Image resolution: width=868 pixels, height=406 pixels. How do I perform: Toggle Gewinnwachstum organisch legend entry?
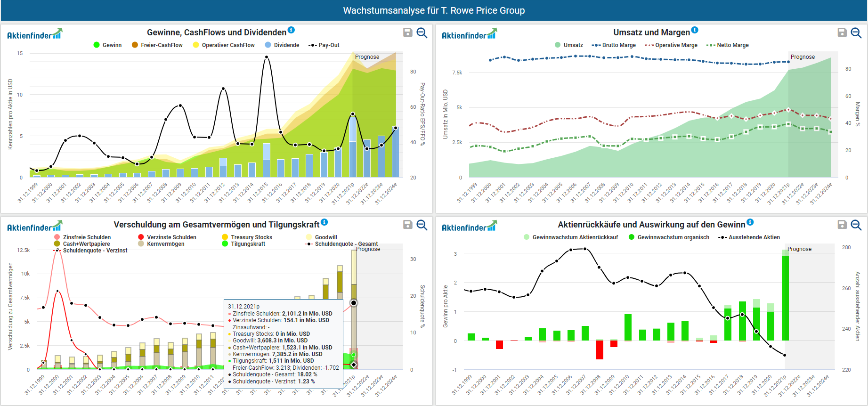coord(669,237)
